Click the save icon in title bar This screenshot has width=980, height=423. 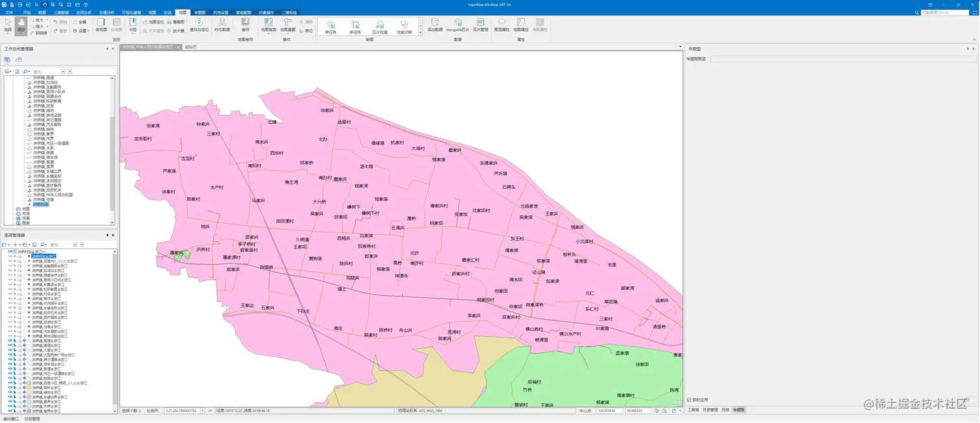point(11,5)
